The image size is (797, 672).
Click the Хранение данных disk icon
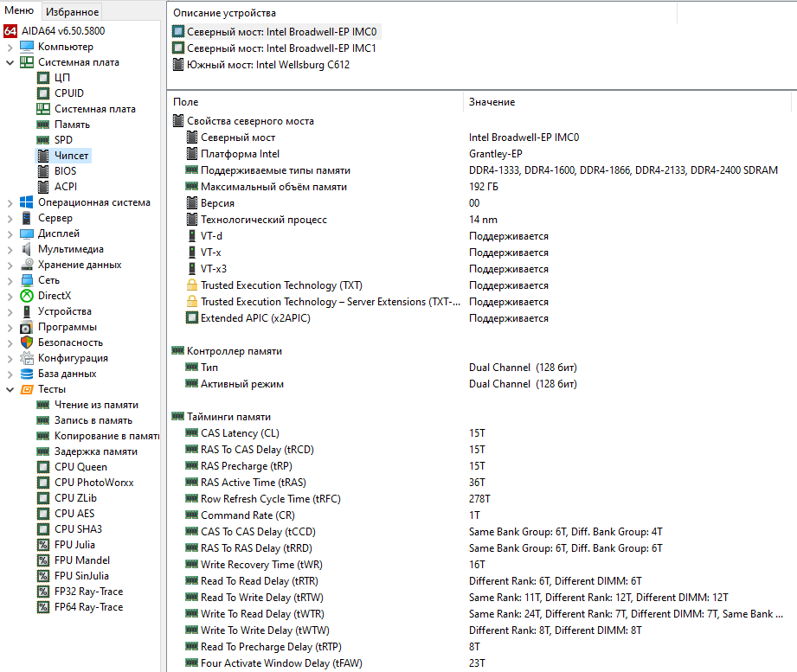27,265
